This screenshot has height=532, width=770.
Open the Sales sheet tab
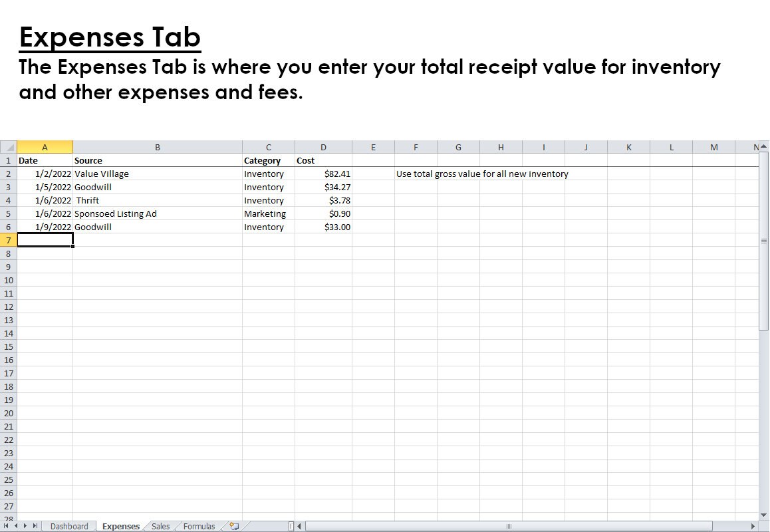[x=160, y=525]
